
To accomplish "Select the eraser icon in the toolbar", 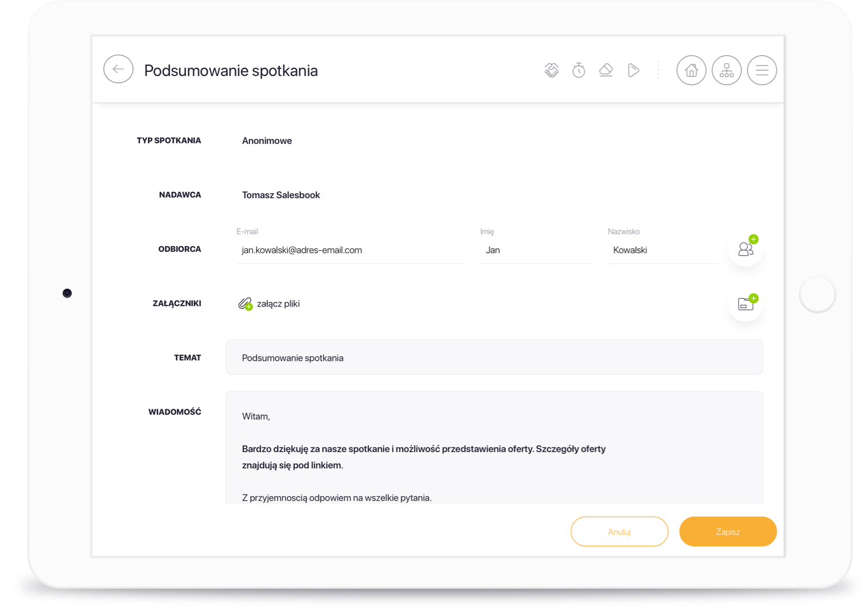I will coord(606,70).
